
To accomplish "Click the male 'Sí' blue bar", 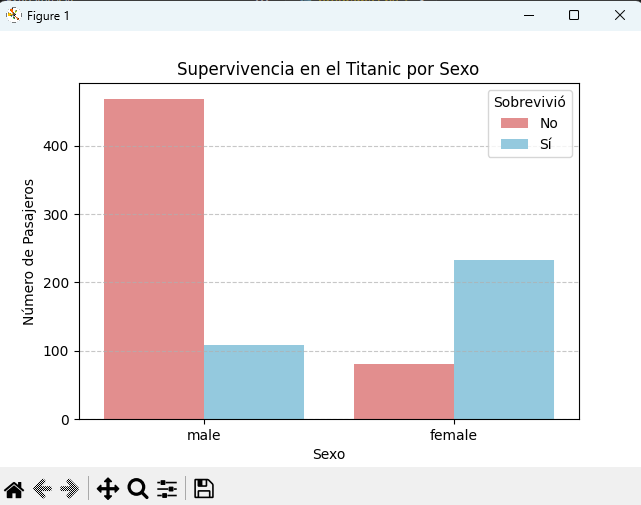I will 254,382.
